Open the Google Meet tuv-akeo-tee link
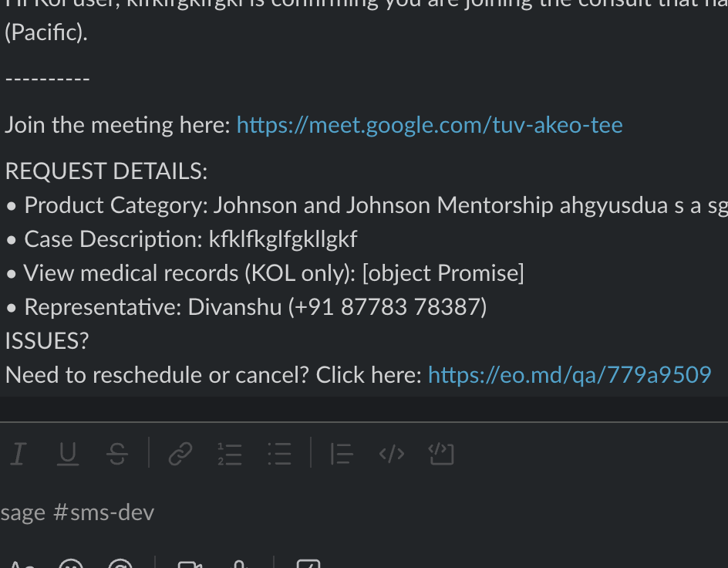Screen dimensions: 728x568 [430, 125]
